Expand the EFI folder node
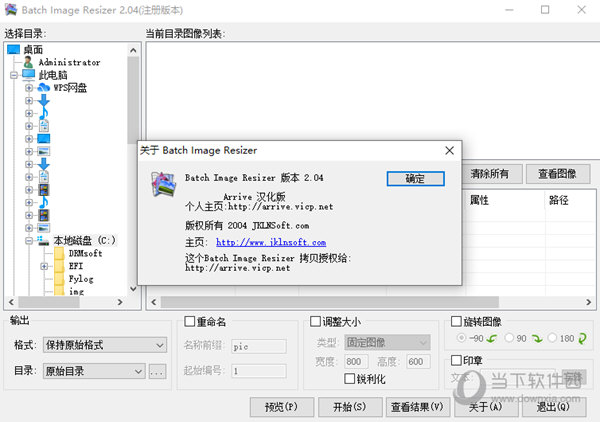The width and height of the screenshot is (600, 422). [x=44, y=266]
